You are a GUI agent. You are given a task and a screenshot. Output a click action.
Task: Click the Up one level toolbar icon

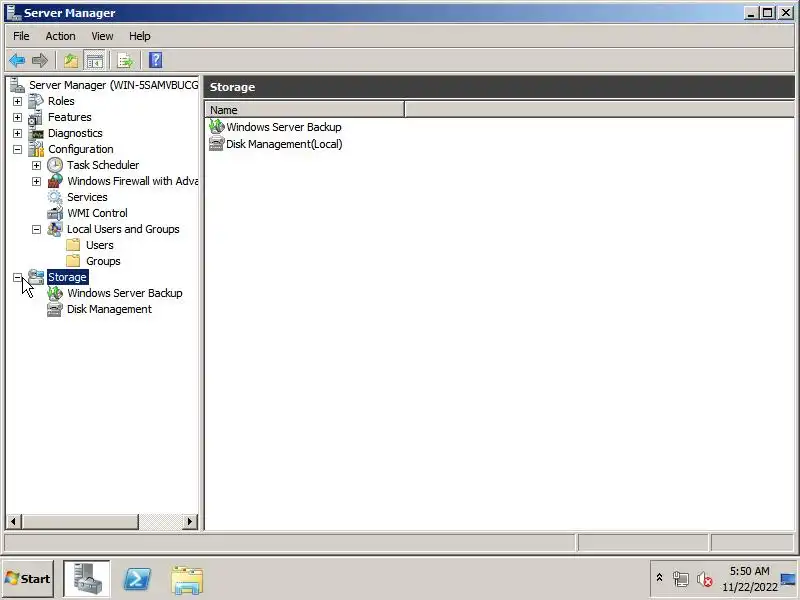(x=71, y=61)
